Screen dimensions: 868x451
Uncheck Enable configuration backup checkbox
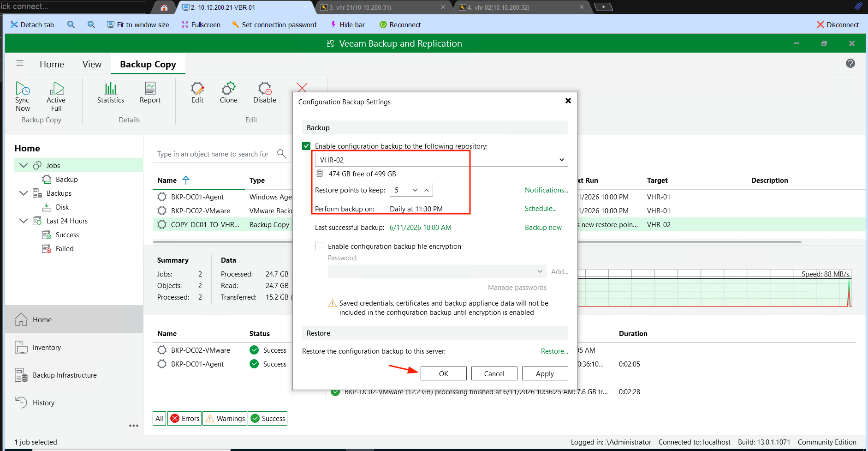point(306,146)
